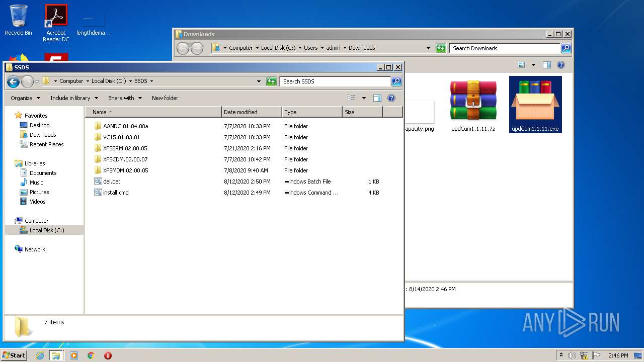Toggle the preview pane in SSDS window

(x=377, y=98)
